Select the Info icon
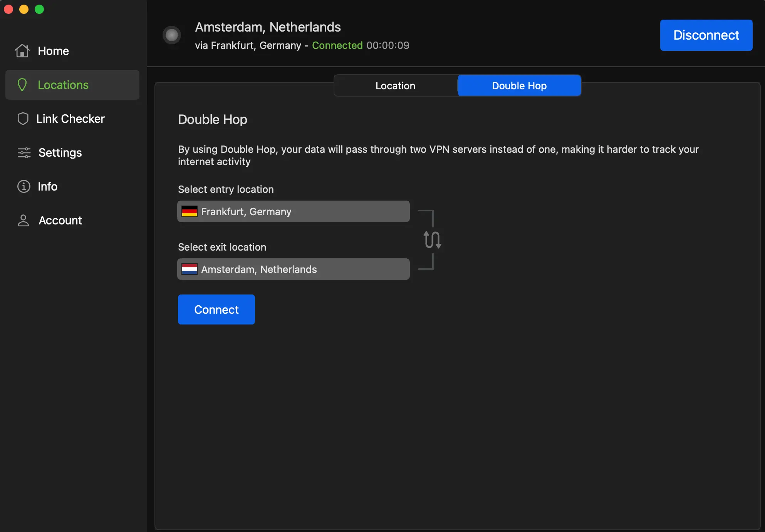Screen dimensions: 765x532 coord(23,186)
